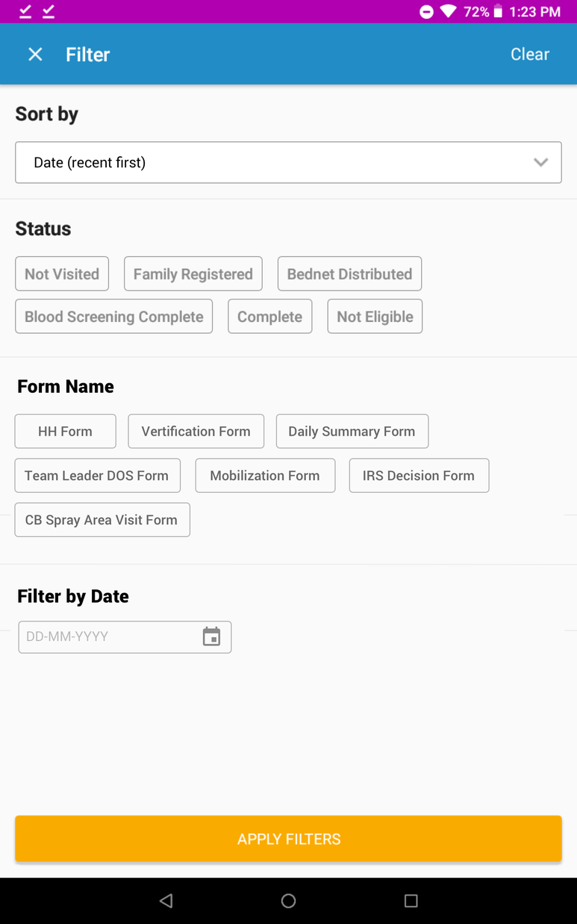Expand the Date (recent first) selector chevron

coord(541,162)
